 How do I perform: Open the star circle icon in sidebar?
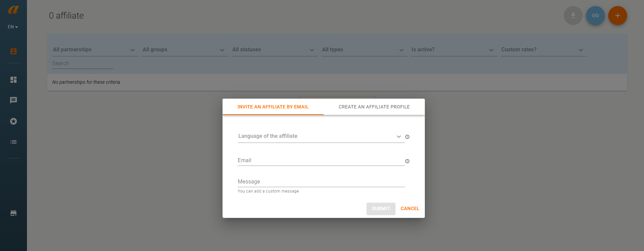(x=13, y=121)
